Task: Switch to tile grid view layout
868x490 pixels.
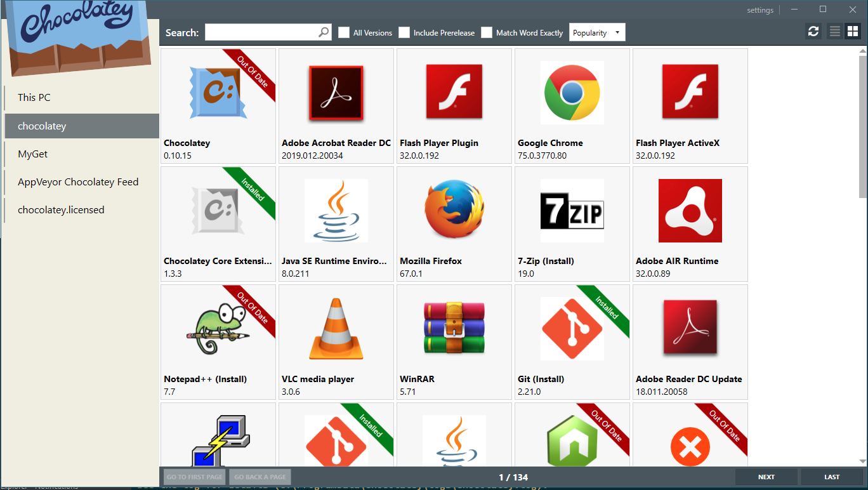Action: pyautogui.click(x=852, y=31)
